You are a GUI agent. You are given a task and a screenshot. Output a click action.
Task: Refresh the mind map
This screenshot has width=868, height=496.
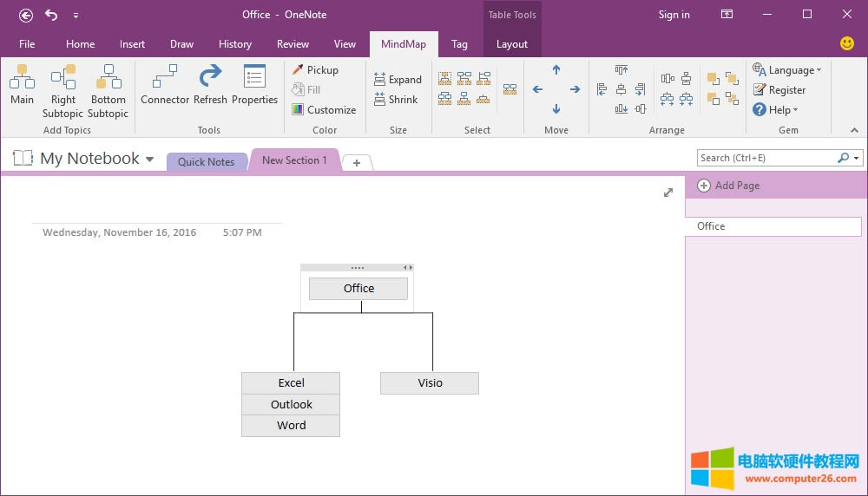coord(210,85)
